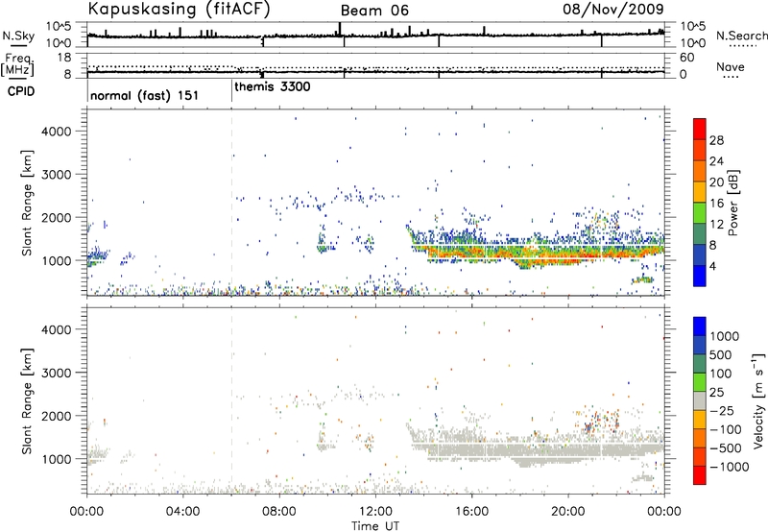Click the 18 MHz frequency tick label
Image resolution: width=768 pixels, height=532 pixels.
coord(63,58)
